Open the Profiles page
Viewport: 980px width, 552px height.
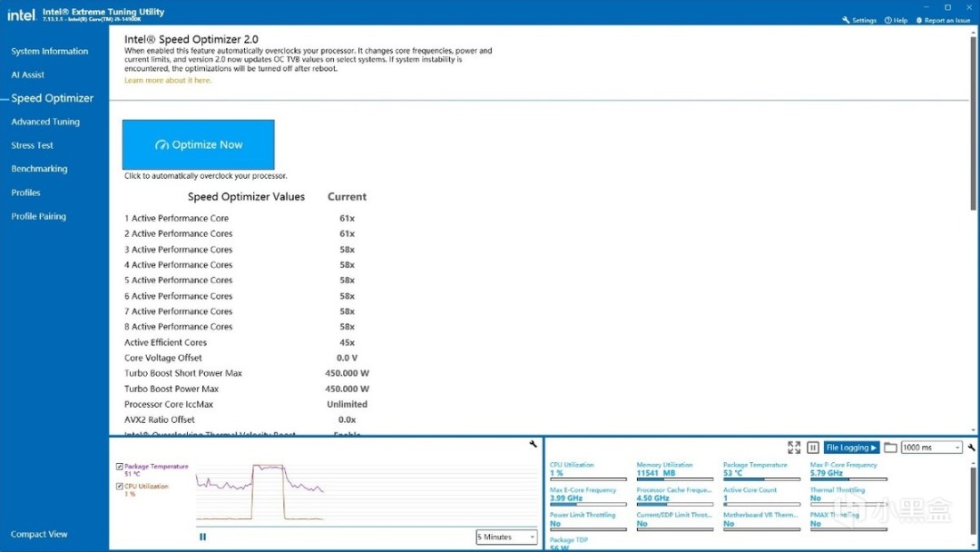(x=25, y=192)
